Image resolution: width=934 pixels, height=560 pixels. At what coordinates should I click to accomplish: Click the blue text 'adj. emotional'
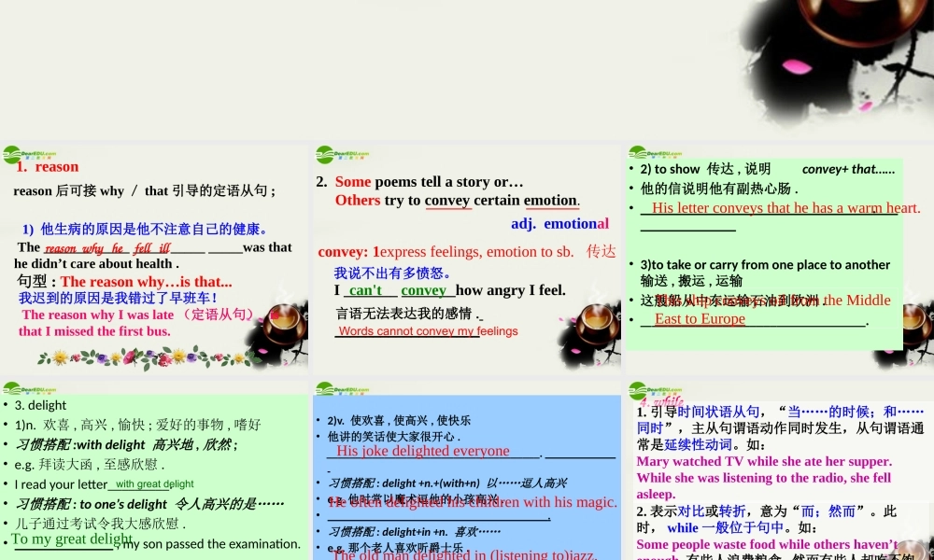(559, 224)
